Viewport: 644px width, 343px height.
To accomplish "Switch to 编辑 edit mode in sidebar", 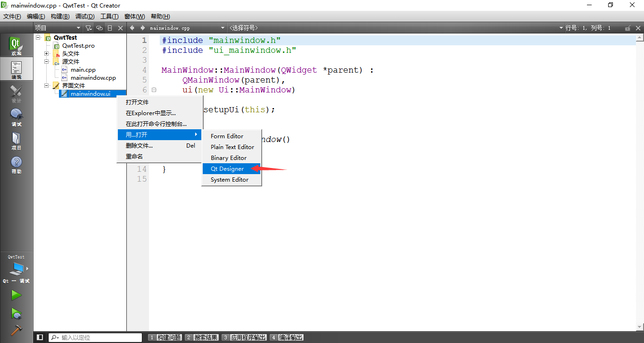I will 16,70.
